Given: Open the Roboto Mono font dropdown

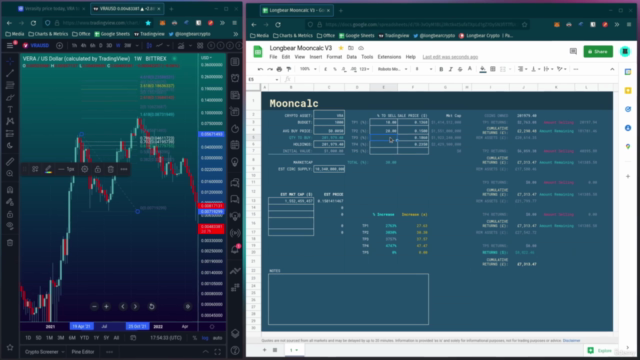Looking at the screenshot, I should (x=392, y=69).
